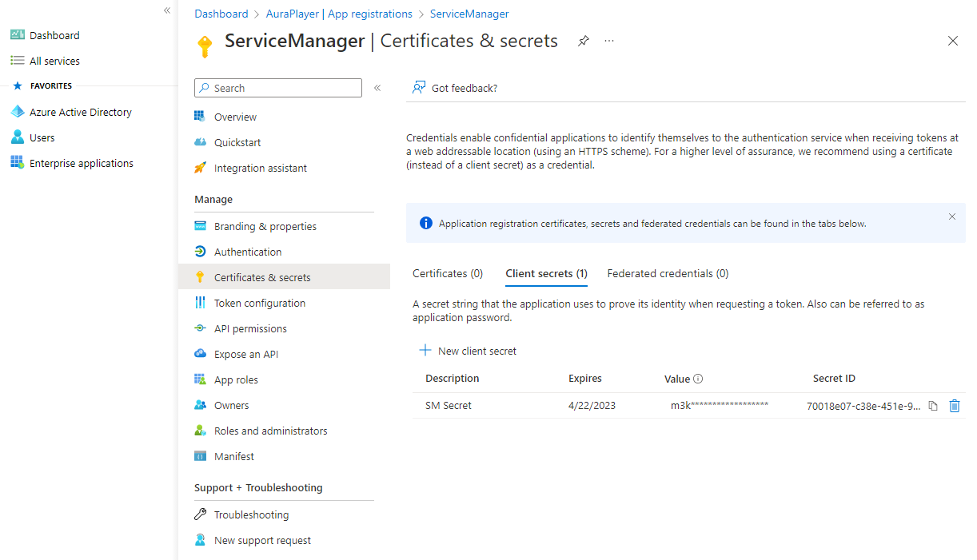Click the Value info icon
Viewport: 977px width, 560px height.
[698, 379]
